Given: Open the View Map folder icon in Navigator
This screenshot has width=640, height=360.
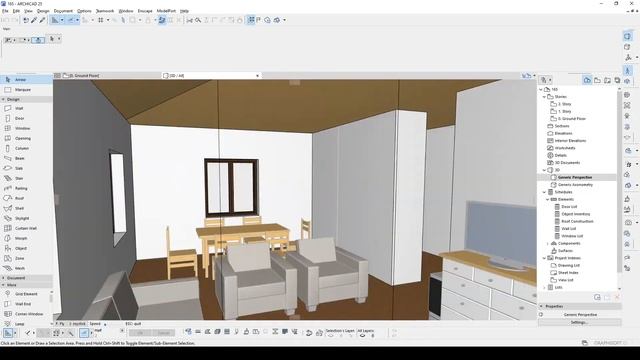Looking at the screenshot, I should tap(597, 80).
